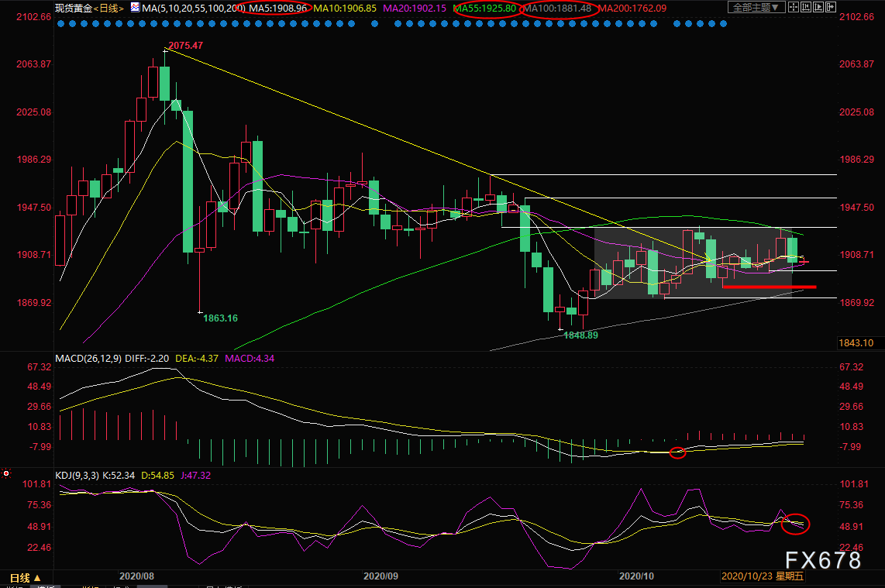This screenshot has width=885, height=588.
Task: Click the 2075.47 high price label
Action: coord(186,46)
